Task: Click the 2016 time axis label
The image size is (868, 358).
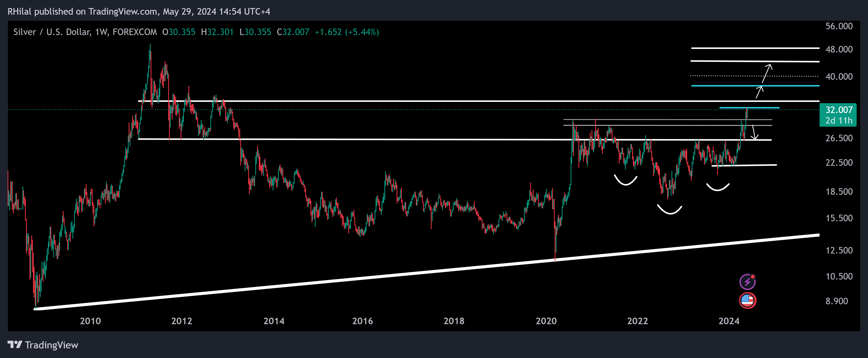Action: tap(362, 321)
